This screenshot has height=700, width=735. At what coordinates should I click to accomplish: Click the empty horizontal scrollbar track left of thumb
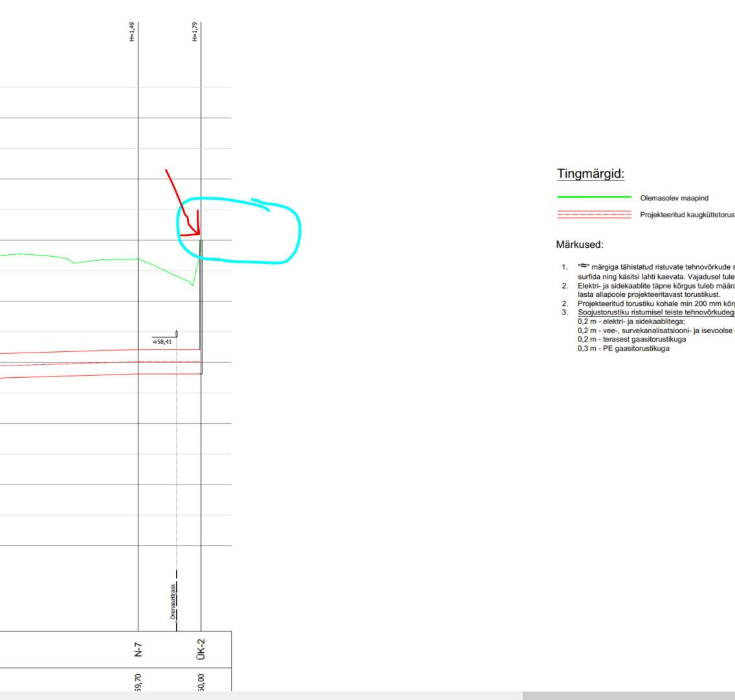point(261,695)
